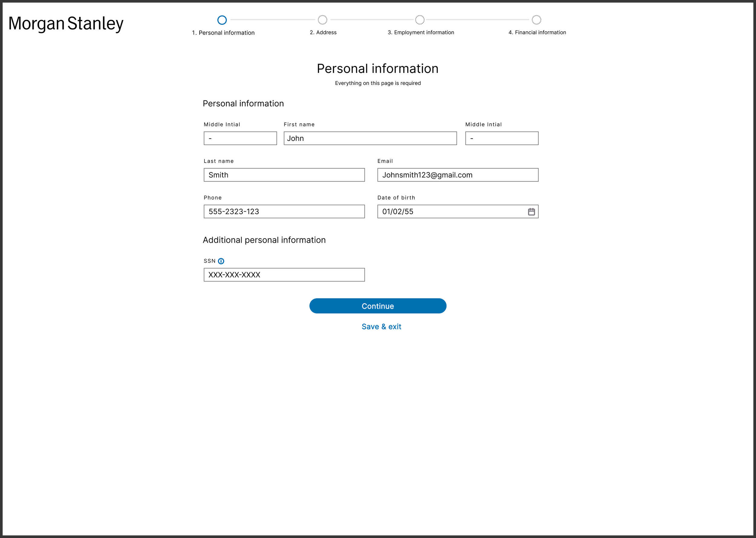Click the '3. Employment information' step label
Viewport: 756px width, 538px height.
pyautogui.click(x=421, y=32)
